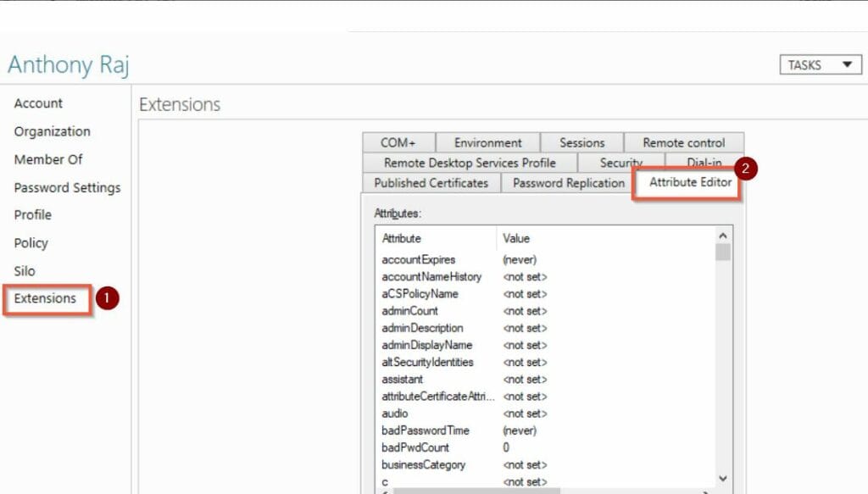This screenshot has width=868, height=494.
Task: Select Extensions in the left navigation
Action: (47, 299)
